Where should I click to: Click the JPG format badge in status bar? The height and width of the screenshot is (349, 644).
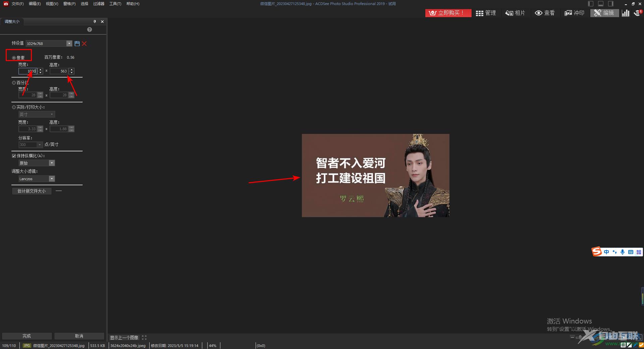(x=27, y=346)
